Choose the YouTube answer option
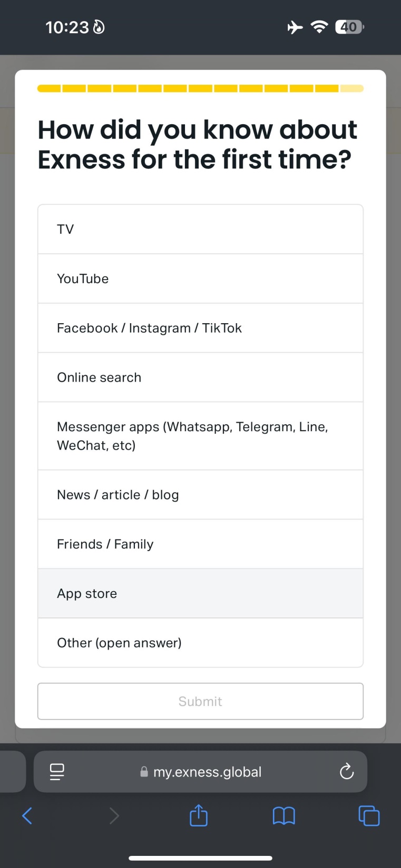The width and height of the screenshot is (401, 868). 200,278
